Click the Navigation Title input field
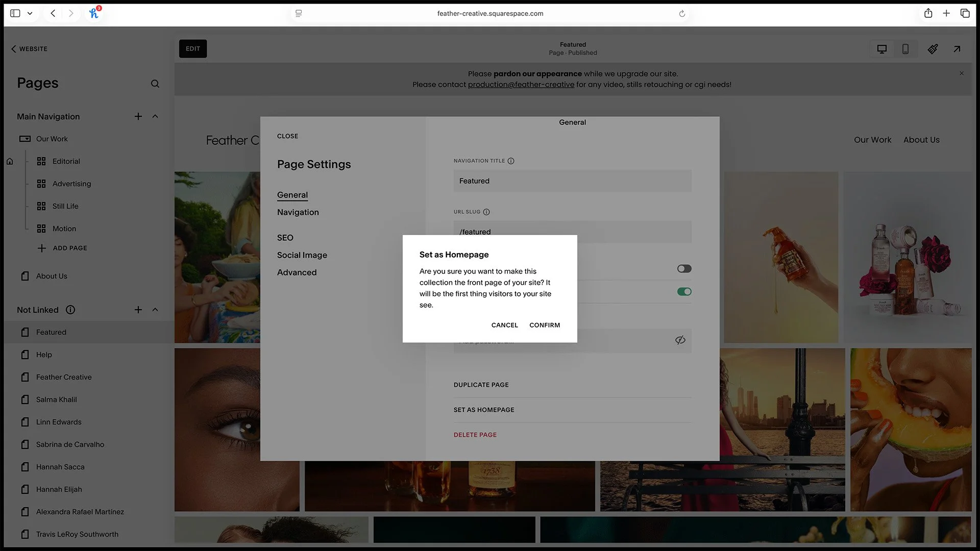 [572, 181]
